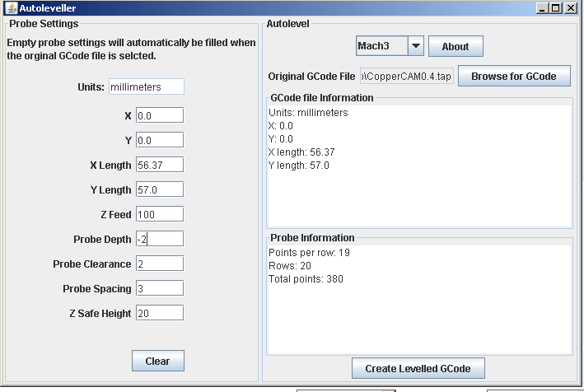
Task: Click the Probe Depth input field
Action: pos(160,239)
